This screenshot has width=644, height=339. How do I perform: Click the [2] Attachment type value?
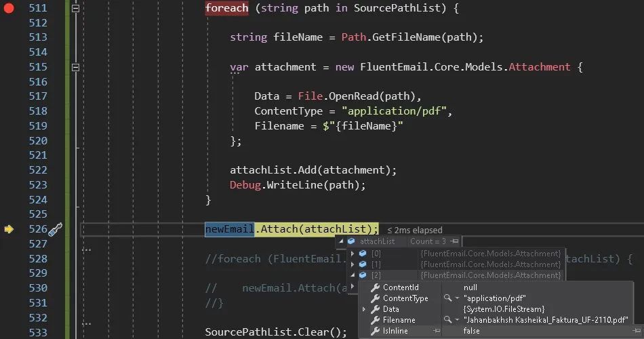coord(491,275)
